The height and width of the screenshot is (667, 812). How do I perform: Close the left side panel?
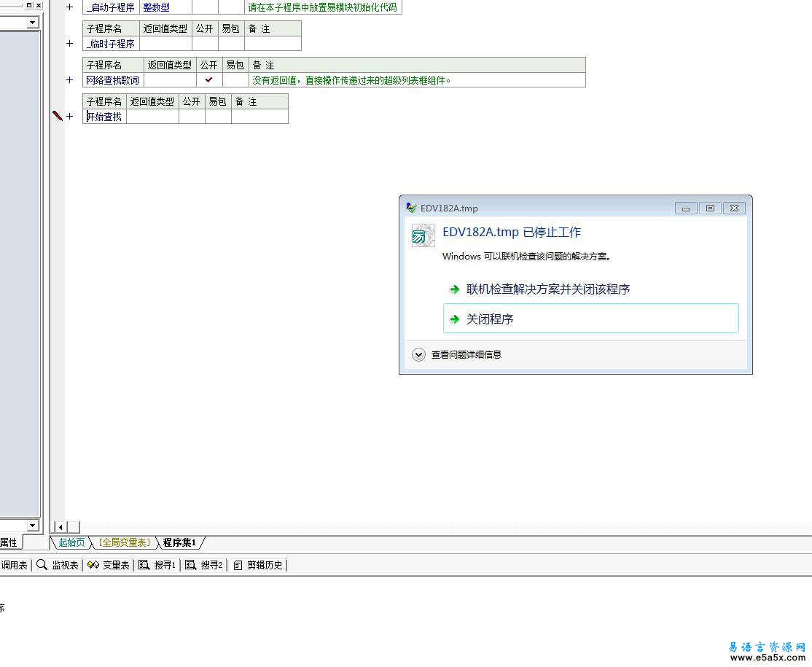pos(39,5)
